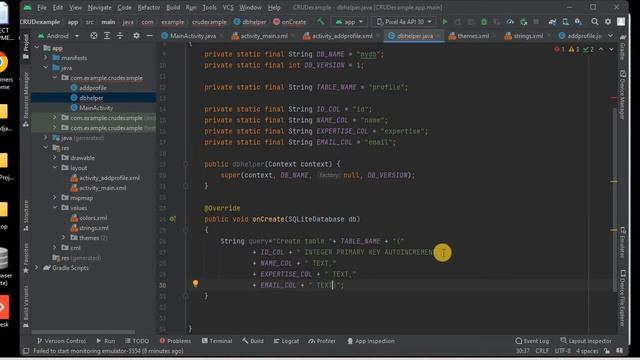Expand the Gradle Scripts node
This screenshot has height=360, width=640.
(37, 268)
